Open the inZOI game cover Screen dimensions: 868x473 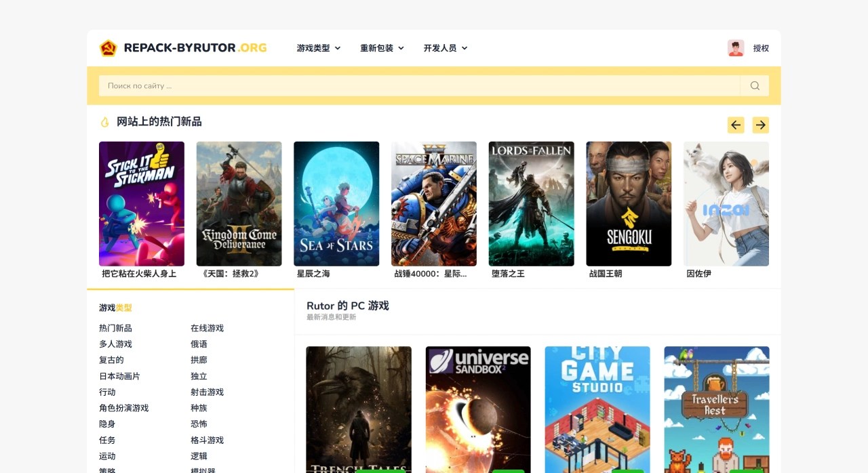point(726,204)
